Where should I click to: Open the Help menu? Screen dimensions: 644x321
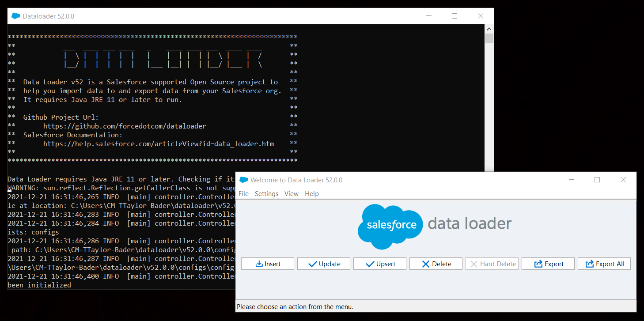coord(312,194)
